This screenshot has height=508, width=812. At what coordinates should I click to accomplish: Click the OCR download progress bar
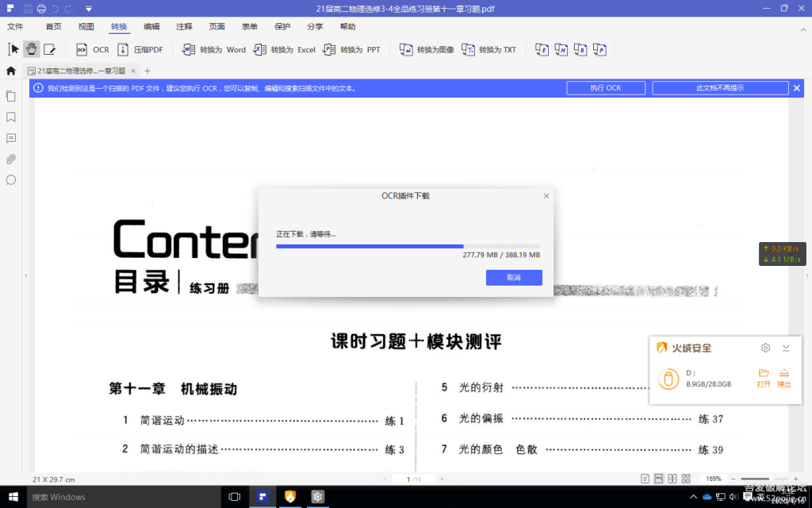[x=408, y=247]
